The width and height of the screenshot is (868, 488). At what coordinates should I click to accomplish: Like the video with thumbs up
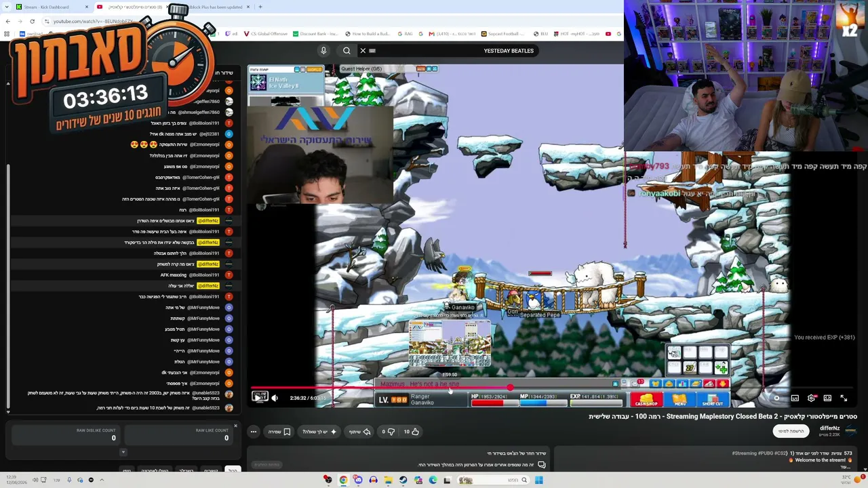pyautogui.click(x=411, y=432)
